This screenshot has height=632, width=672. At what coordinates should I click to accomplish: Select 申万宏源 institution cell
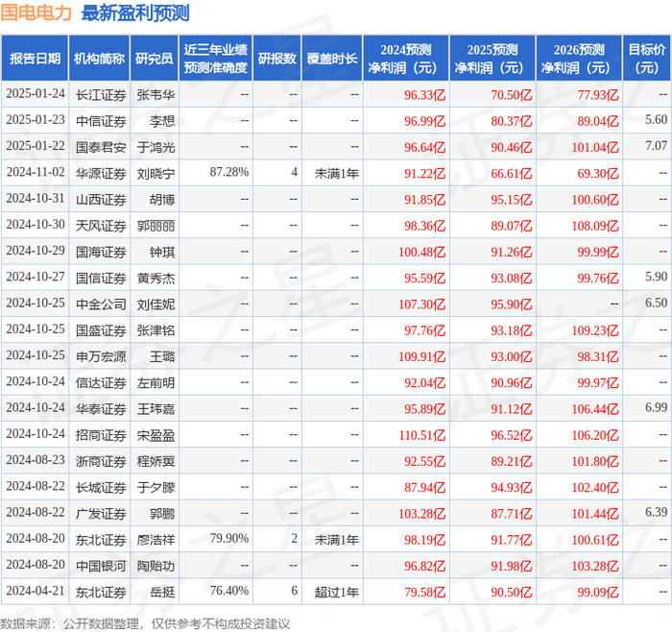click(101, 356)
